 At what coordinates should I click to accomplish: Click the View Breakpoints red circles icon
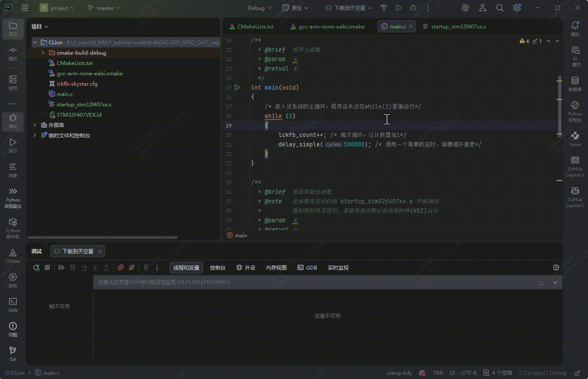tap(121, 267)
